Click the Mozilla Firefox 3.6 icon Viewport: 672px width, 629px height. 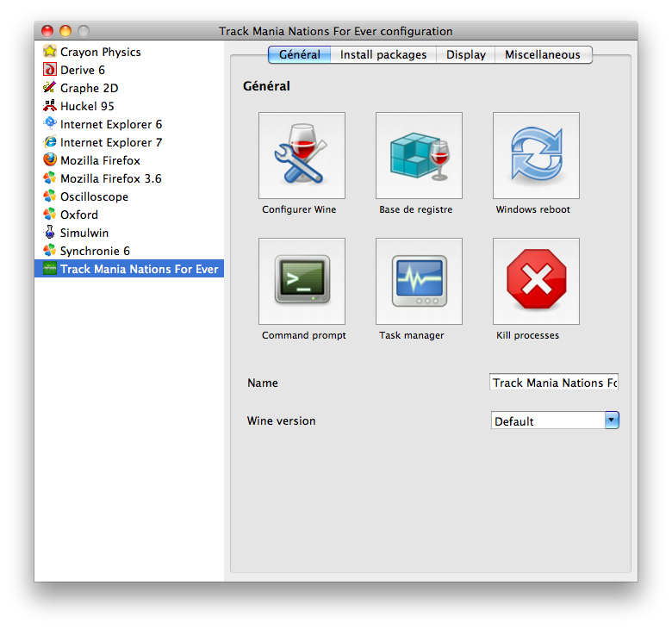click(50, 177)
